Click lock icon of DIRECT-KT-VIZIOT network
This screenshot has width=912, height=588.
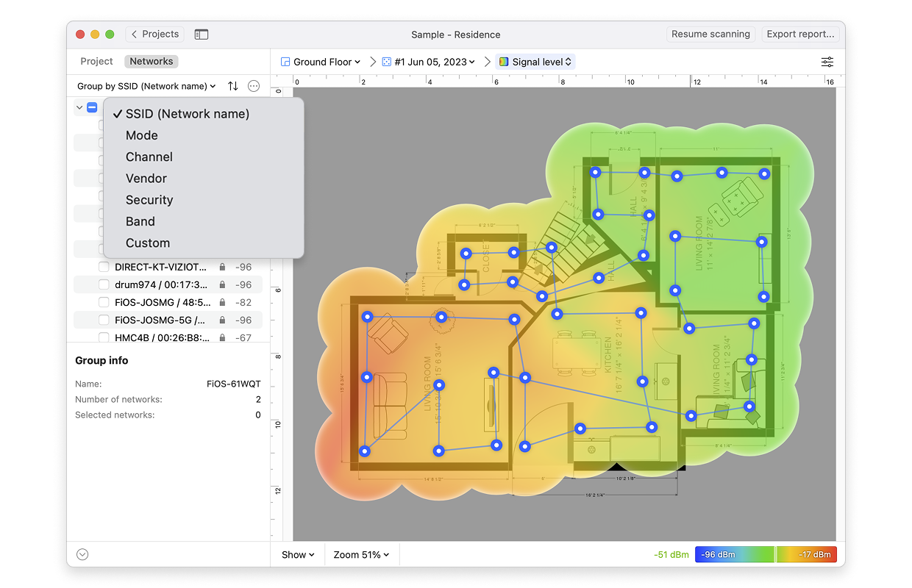(x=222, y=267)
